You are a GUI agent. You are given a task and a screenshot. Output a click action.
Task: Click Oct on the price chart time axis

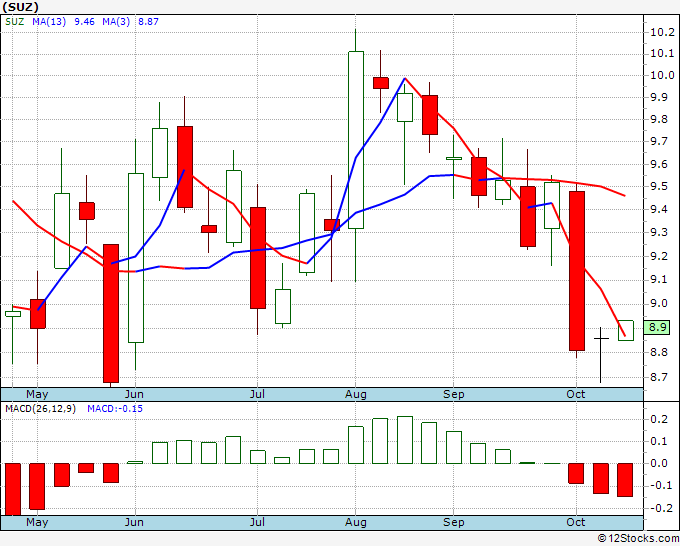coord(576,394)
